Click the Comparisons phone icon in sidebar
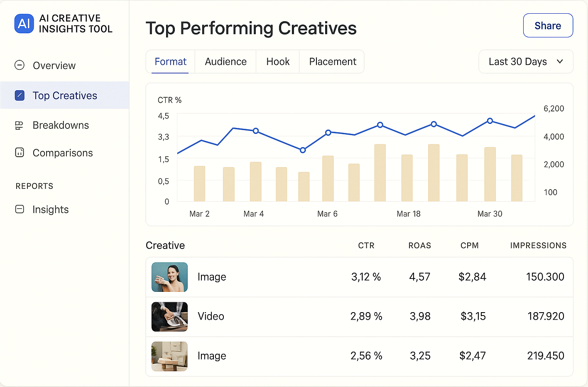The image size is (588, 387). pos(20,153)
